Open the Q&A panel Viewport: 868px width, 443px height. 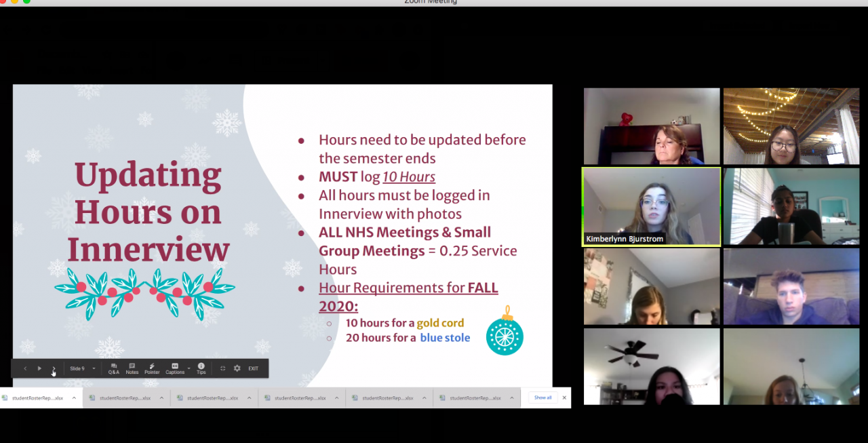click(113, 368)
